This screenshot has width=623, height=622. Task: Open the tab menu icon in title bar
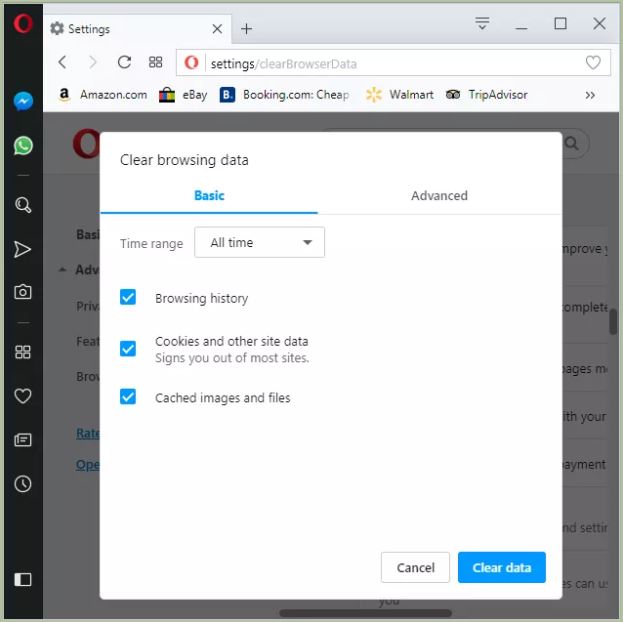[x=482, y=24]
